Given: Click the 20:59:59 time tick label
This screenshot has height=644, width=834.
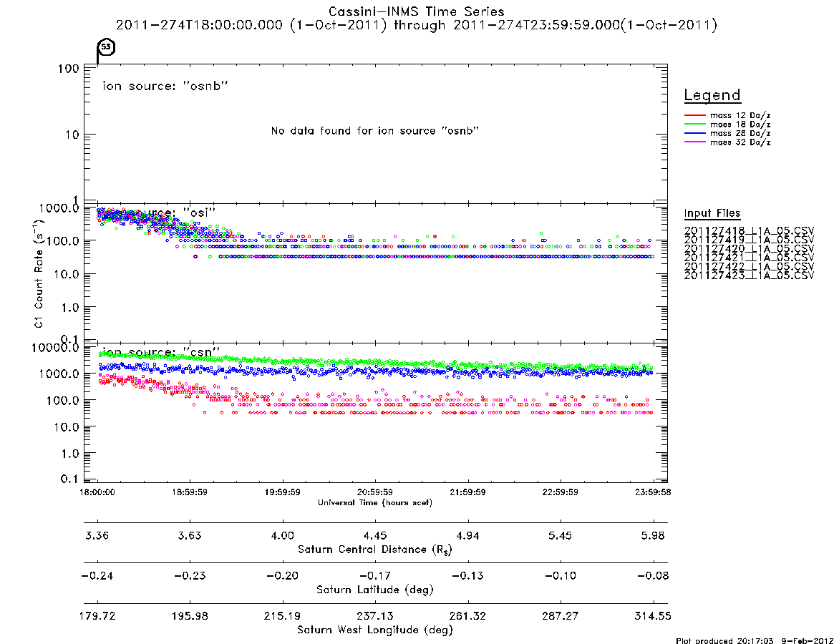Looking at the screenshot, I should [x=375, y=492].
